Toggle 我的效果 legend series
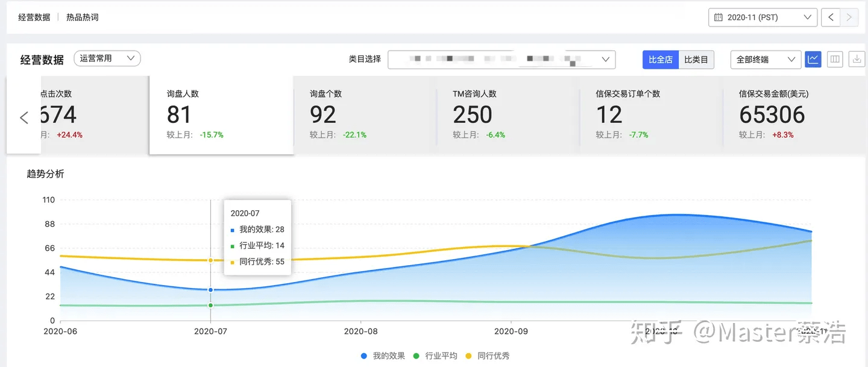Image resolution: width=868 pixels, height=367 pixels. coord(383,356)
